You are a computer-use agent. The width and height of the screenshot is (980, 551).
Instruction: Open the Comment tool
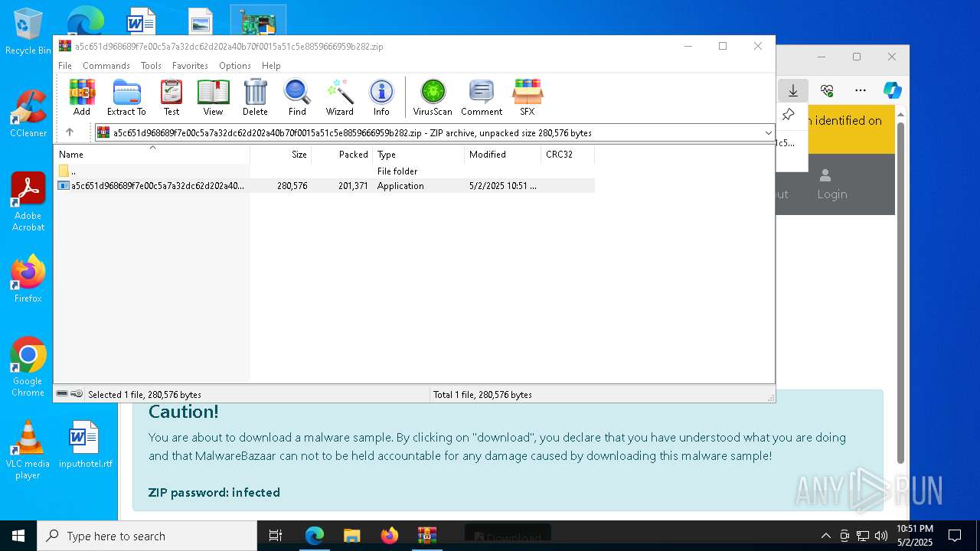coord(482,97)
